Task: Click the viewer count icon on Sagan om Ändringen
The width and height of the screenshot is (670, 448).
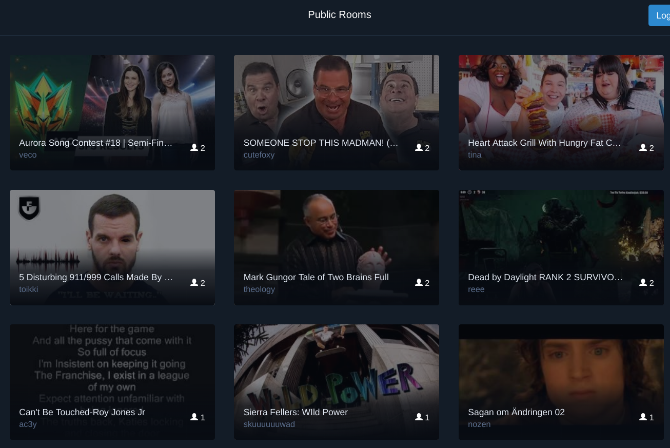Action: point(643,417)
